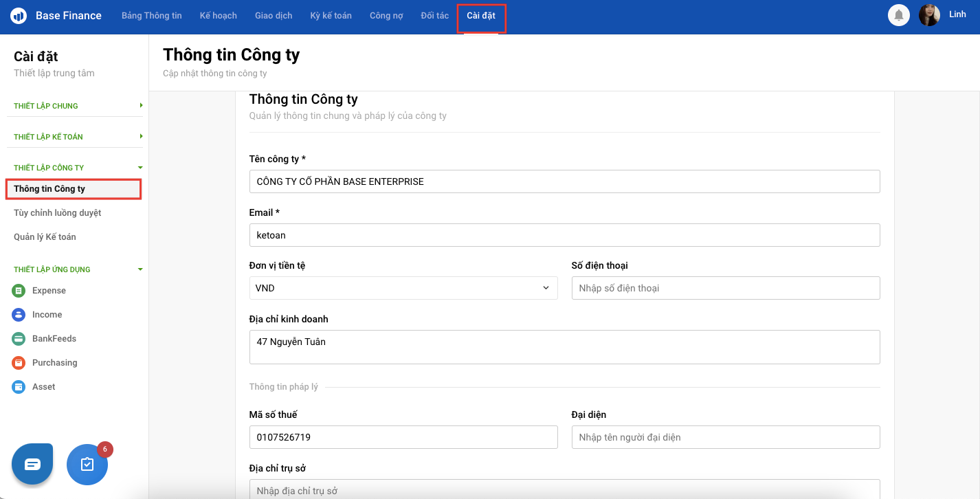Open the Kế hoạch tab
980x499 pixels.
pyautogui.click(x=219, y=16)
